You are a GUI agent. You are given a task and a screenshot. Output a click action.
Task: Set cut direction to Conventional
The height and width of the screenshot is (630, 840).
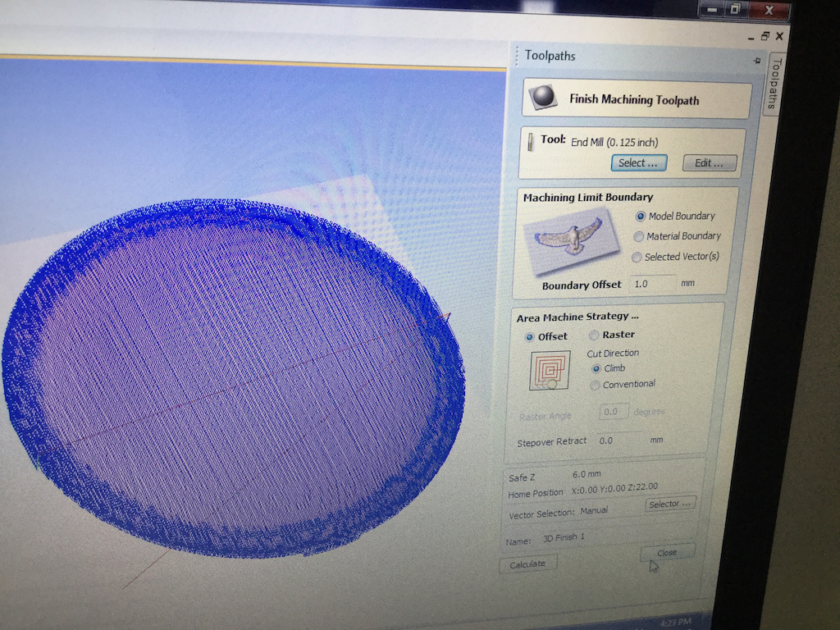595,386
